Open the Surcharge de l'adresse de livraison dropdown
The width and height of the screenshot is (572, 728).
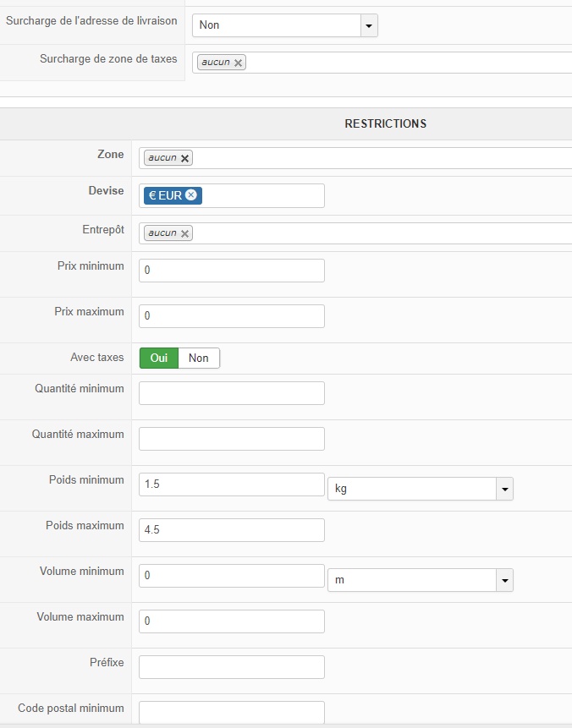pyautogui.click(x=284, y=25)
